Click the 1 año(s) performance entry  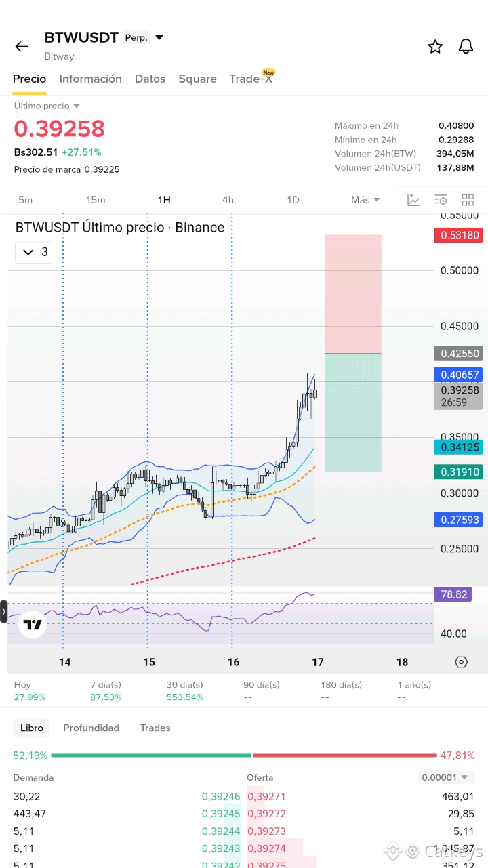pyautogui.click(x=414, y=691)
